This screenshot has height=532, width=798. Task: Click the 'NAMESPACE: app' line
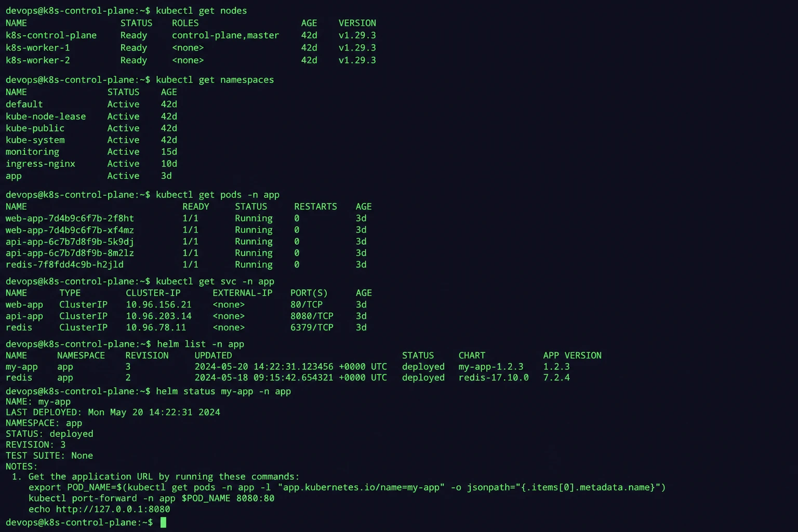(x=44, y=423)
